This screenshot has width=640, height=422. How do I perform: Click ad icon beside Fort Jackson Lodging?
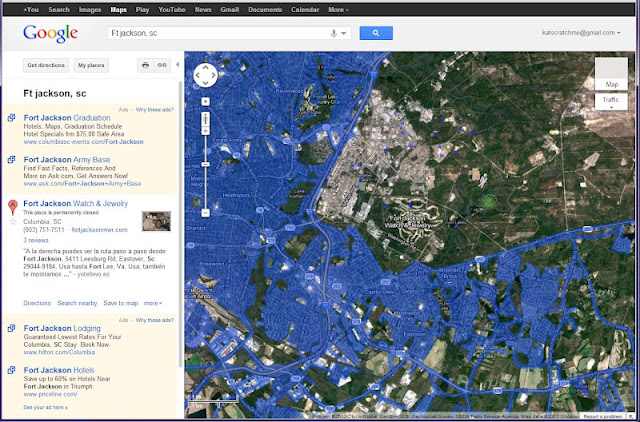tap(11, 328)
